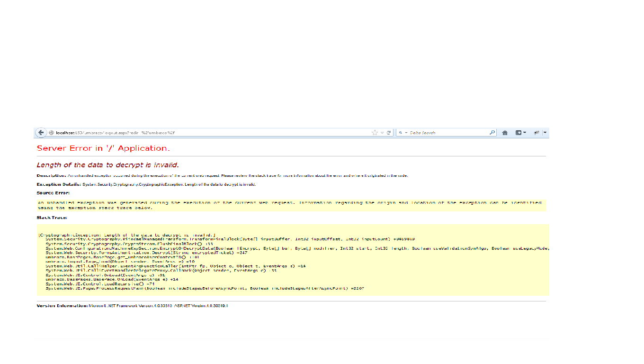Click the "Version Information:" label
644x364 pixels.
[62, 306]
